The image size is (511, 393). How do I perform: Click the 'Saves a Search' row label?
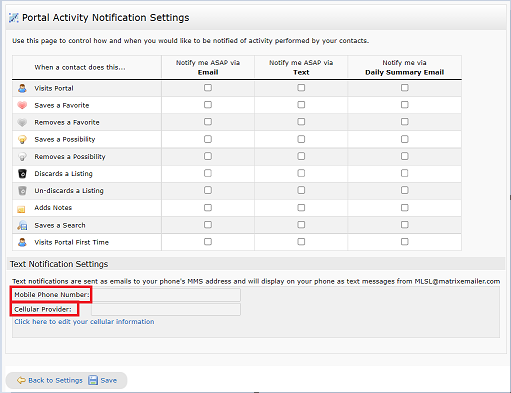click(60, 225)
